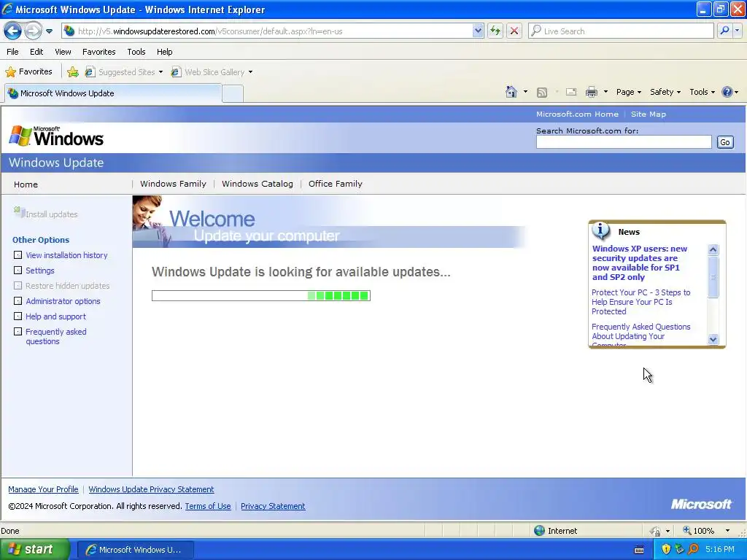Click the RSS feeds icon

coord(542,93)
